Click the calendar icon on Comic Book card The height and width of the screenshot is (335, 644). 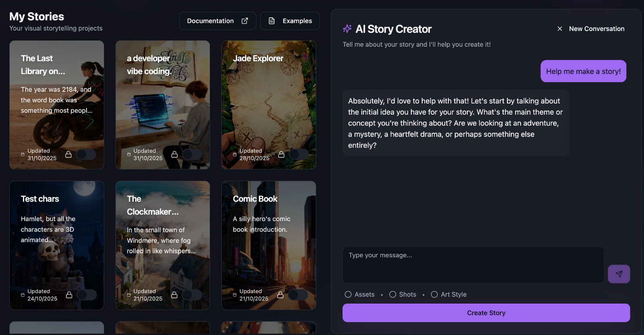pos(235,295)
